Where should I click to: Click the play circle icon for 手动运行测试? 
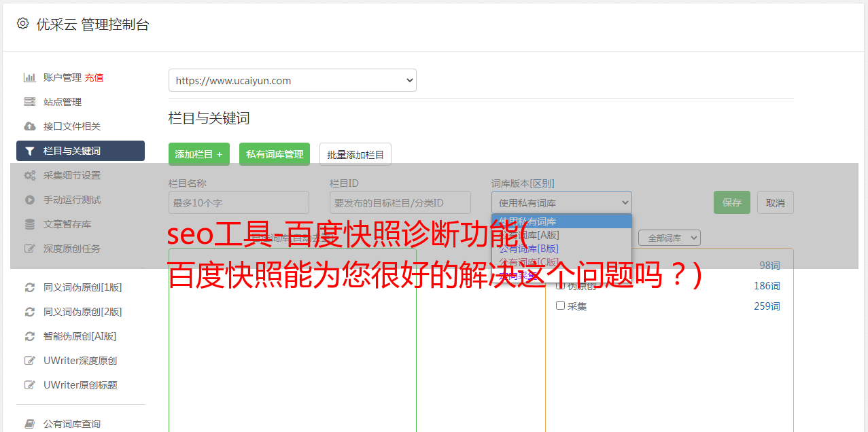[30, 200]
